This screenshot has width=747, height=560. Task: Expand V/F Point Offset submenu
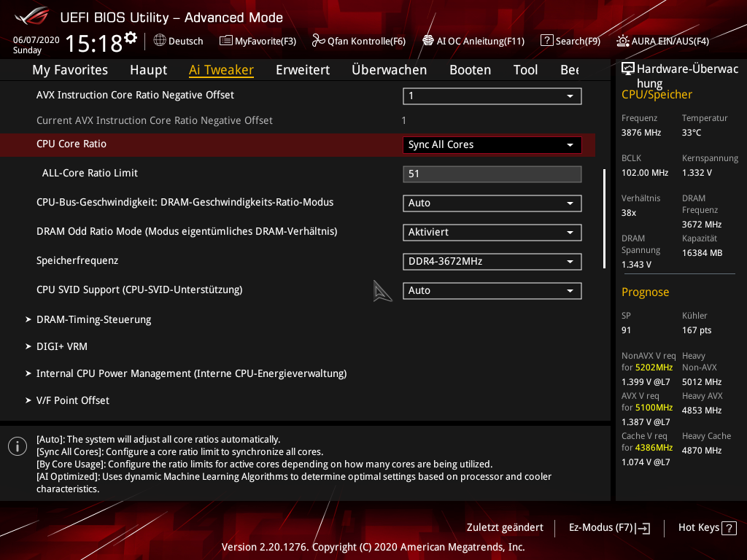73,400
